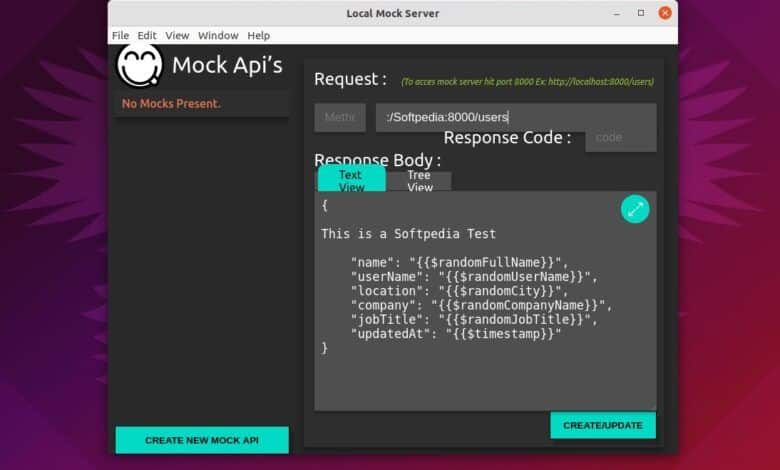The image size is (780, 470).
Task: Maximize the Local Mock Server window
Action: point(641,13)
